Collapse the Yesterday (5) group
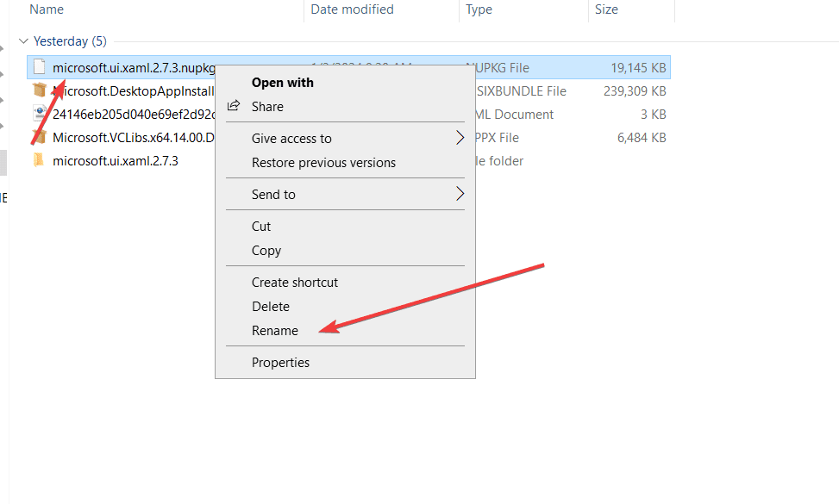 click(x=22, y=40)
